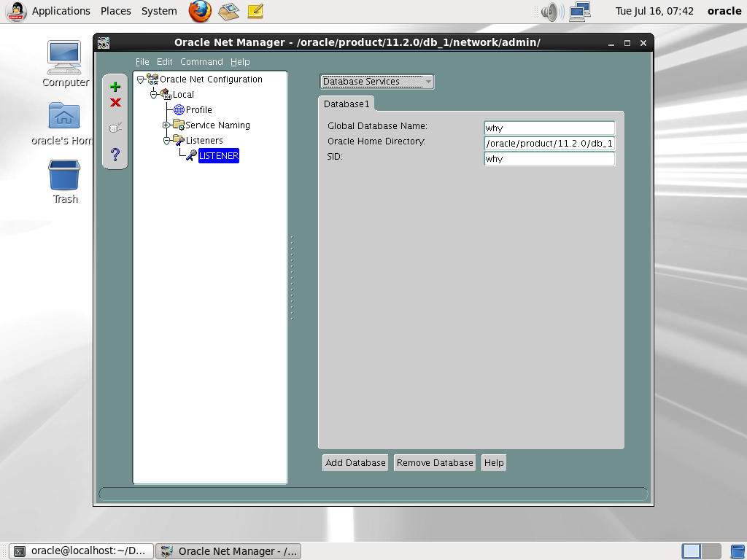This screenshot has height=560, width=747.
Task: Select the Service Naming tree item
Action: coord(217,125)
